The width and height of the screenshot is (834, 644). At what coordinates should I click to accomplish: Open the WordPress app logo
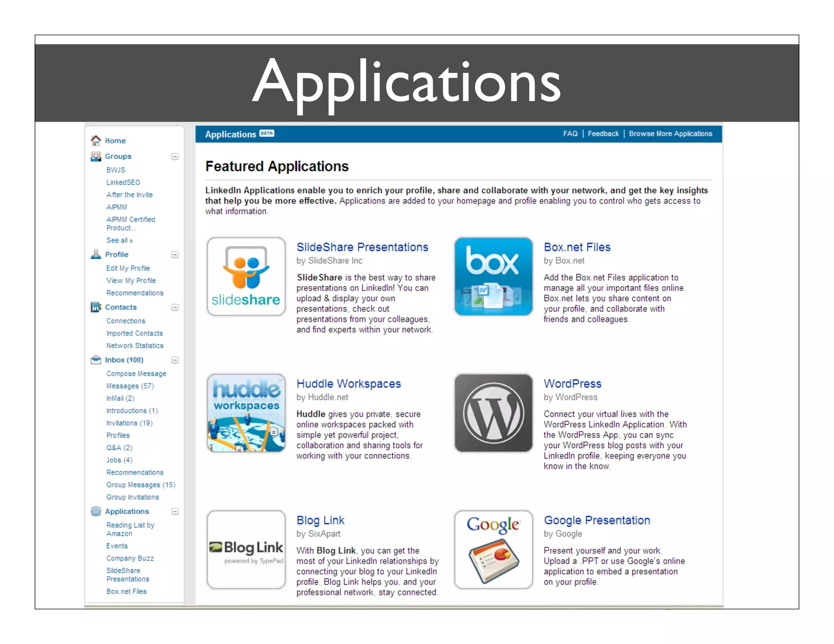click(x=494, y=413)
